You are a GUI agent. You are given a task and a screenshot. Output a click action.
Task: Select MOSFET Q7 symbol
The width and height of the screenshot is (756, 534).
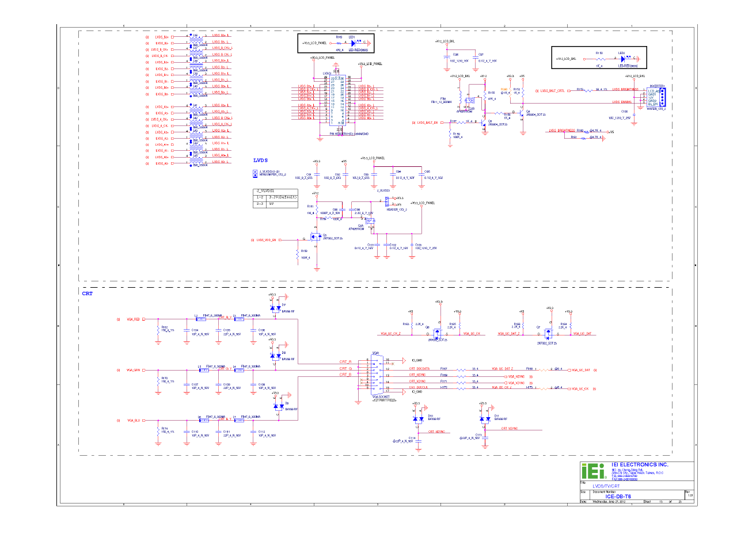coord(548,333)
